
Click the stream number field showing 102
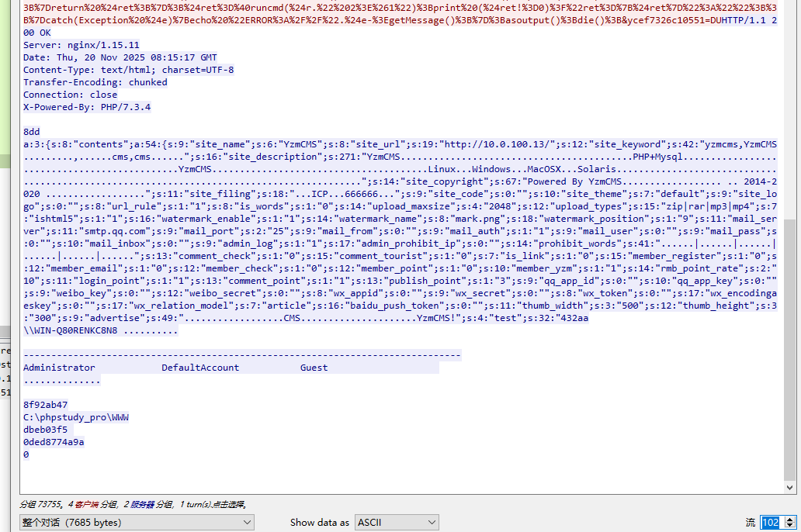[770, 523]
